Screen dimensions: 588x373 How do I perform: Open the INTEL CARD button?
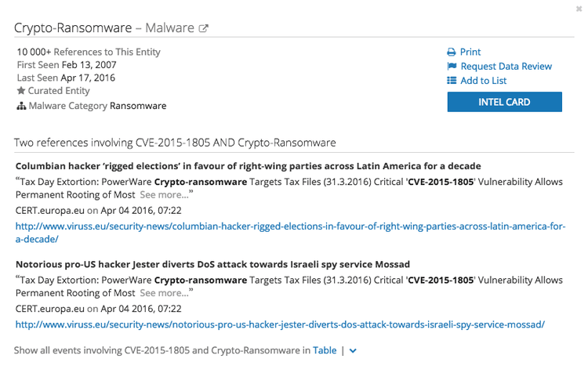pos(504,102)
